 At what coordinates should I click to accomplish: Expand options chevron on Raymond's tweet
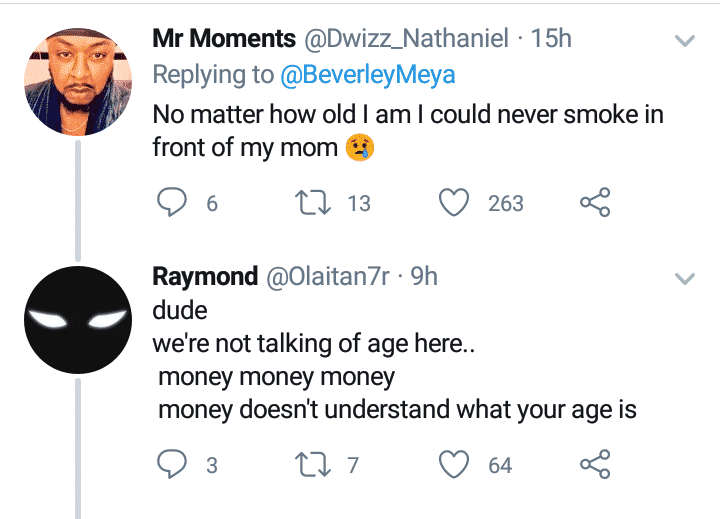pos(685,279)
